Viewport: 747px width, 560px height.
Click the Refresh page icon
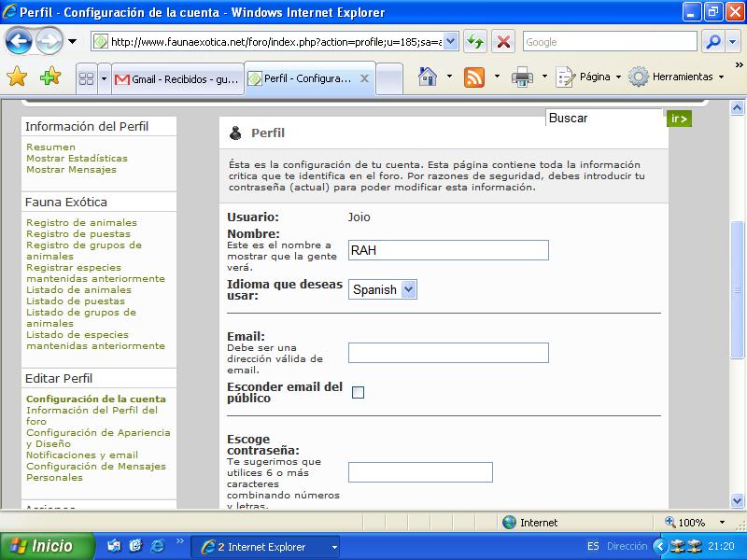coord(476,42)
